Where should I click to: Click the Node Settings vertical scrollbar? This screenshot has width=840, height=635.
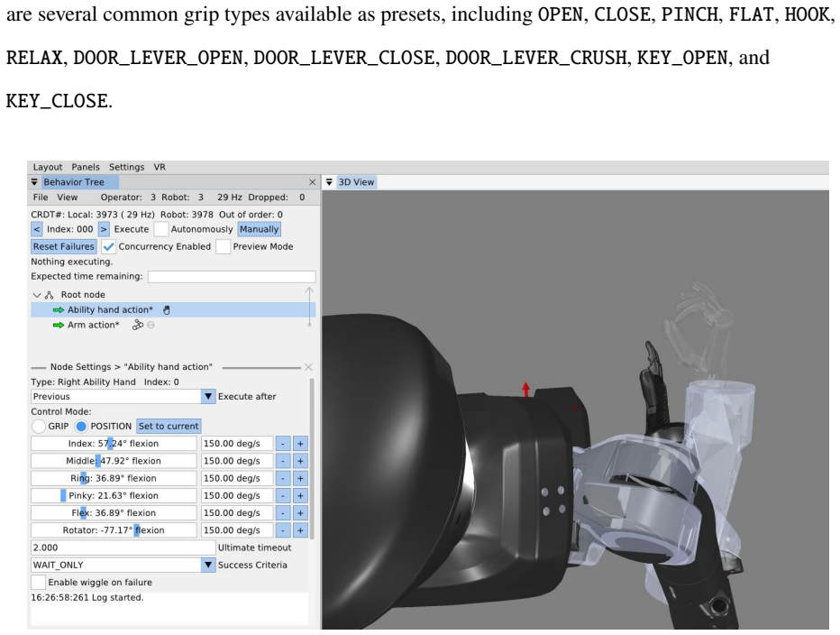(312, 458)
